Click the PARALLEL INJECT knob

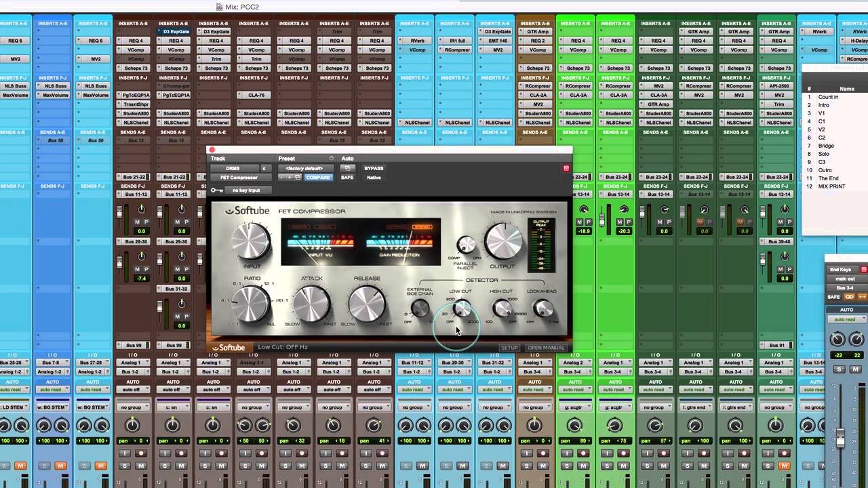[x=466, y=245]
